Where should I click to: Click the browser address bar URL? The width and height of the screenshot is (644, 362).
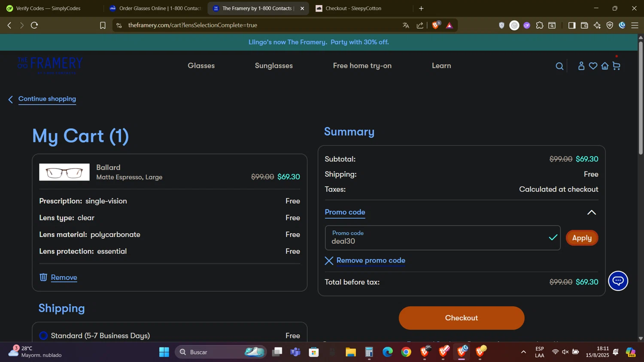(x=193, y=25)
